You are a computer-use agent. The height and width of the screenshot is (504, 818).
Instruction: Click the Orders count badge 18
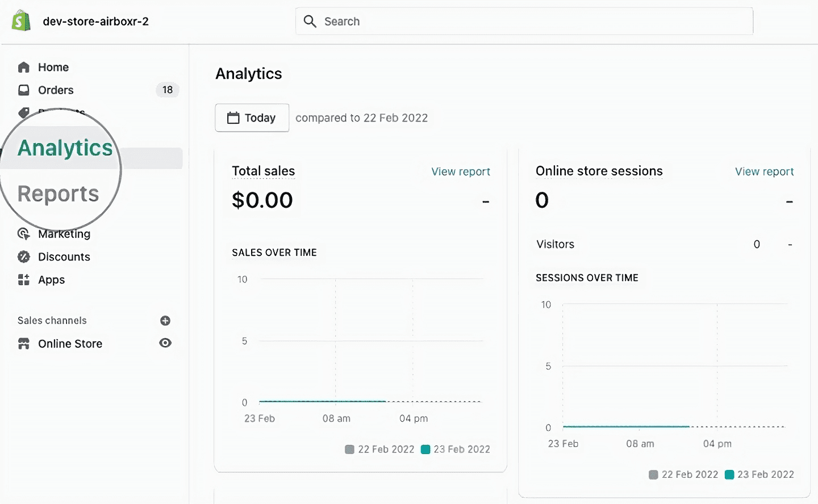coord(168,90)
